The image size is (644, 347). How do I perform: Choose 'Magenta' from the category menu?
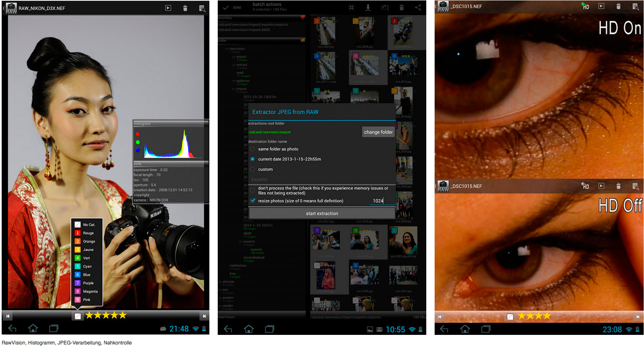pos(90,291)
